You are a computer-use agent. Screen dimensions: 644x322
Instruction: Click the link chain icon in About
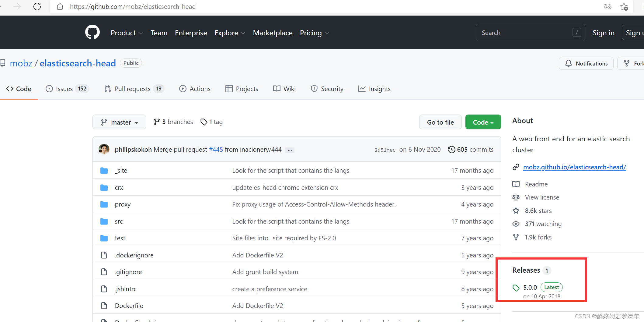tap(516, 167)
